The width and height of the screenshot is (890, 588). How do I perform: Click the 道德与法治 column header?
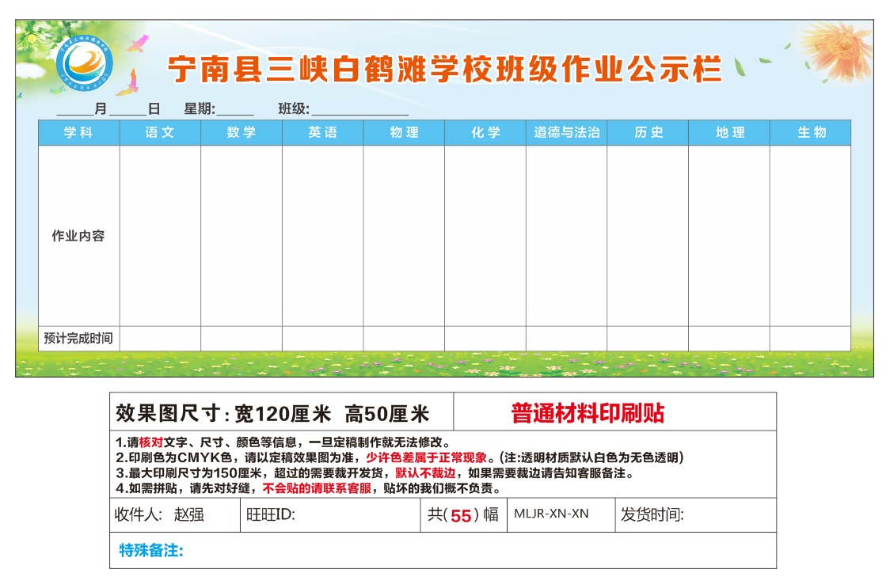pyautogui.click(x=566, y=132)
